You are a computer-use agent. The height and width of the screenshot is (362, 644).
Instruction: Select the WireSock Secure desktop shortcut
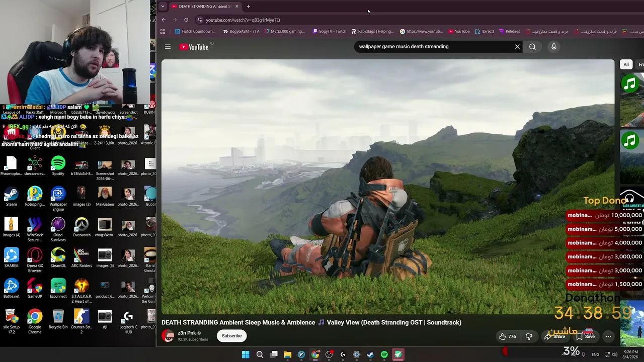35,229
